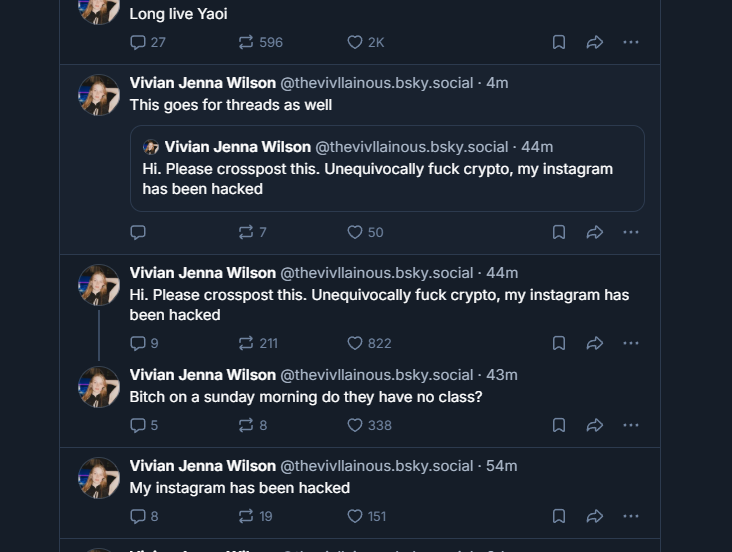
Task: Share the "This goes for threads" post
Action: point(595,232)
